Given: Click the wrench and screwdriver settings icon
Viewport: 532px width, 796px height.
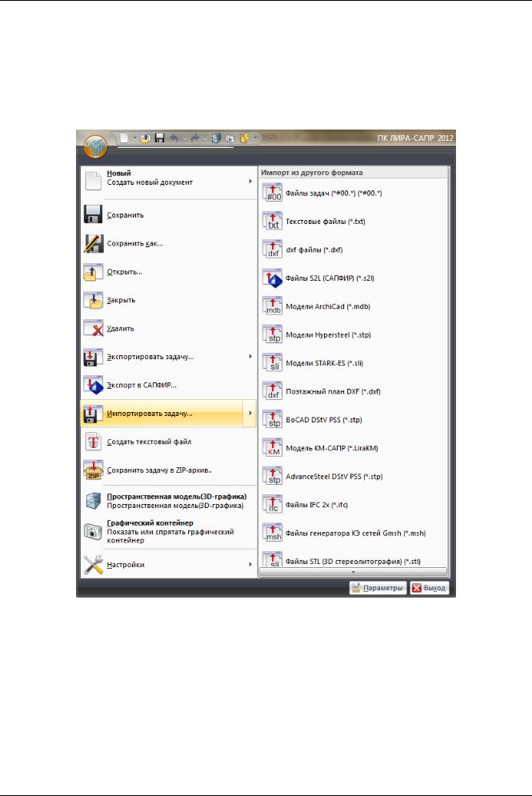Looking at the screenshot, I should pyautogui.click(x=94, y=565).
